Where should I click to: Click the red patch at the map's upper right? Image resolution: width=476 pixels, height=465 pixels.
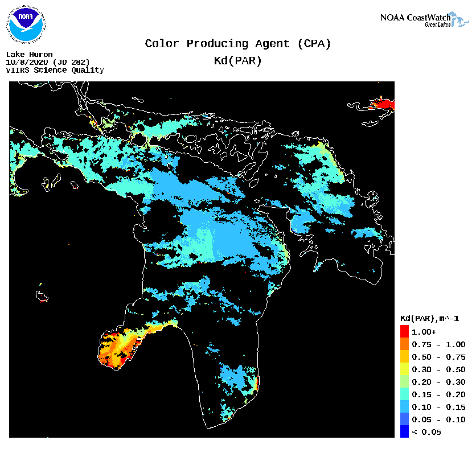pyautogui.click(x=384, y=104)
